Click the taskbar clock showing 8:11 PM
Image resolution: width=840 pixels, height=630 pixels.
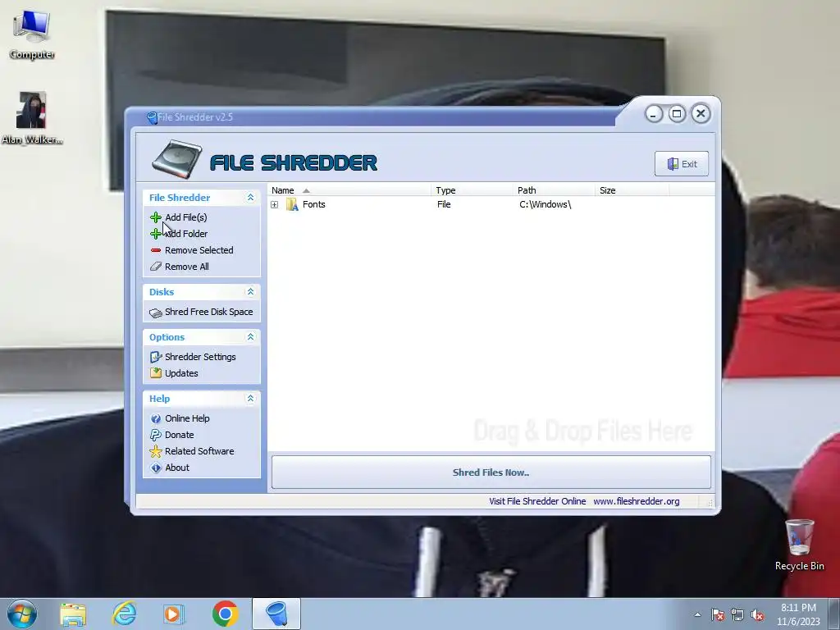(x=798, y=614)
